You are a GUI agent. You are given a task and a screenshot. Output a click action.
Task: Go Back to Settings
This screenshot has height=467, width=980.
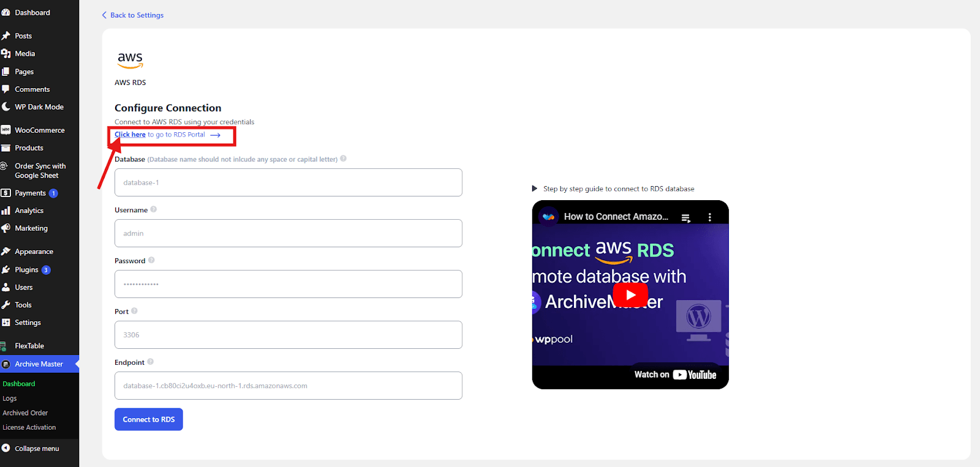(x=133, y=15)
